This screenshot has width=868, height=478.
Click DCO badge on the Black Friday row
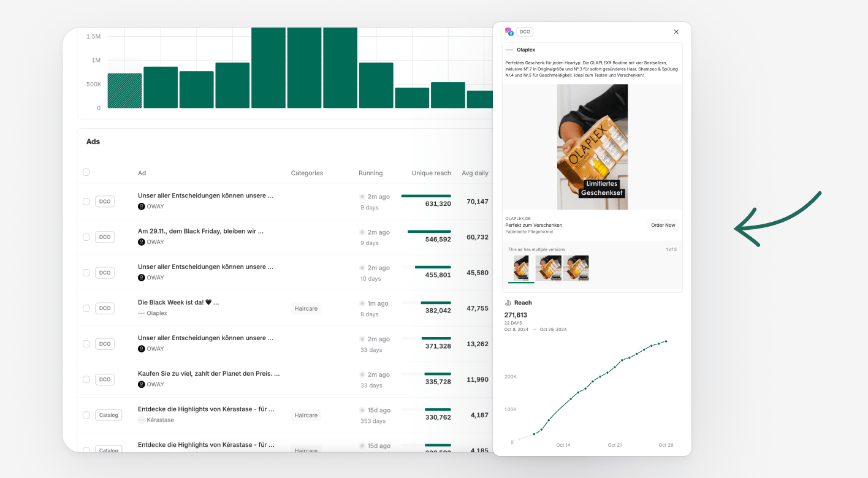pyautogui.click(x=105, y=237)
